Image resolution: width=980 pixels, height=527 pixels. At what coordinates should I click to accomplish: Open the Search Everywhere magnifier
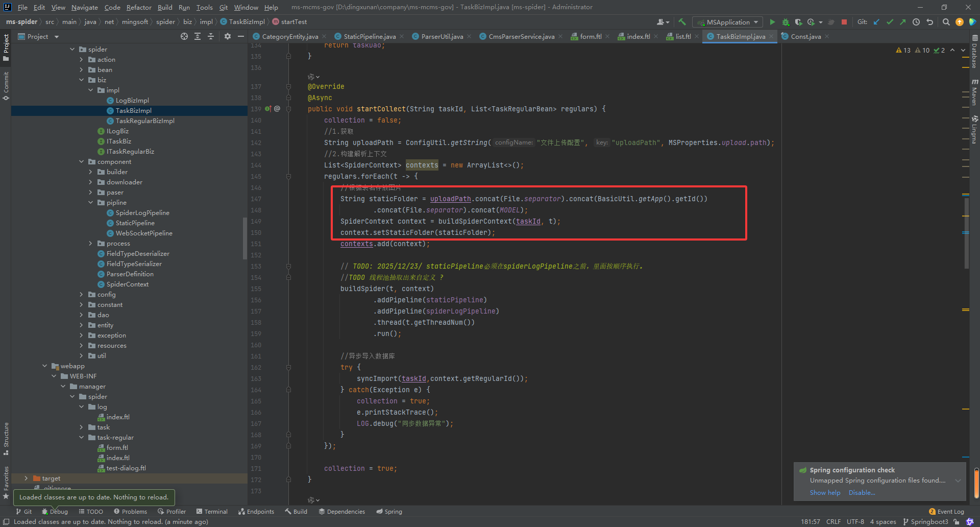946,22
